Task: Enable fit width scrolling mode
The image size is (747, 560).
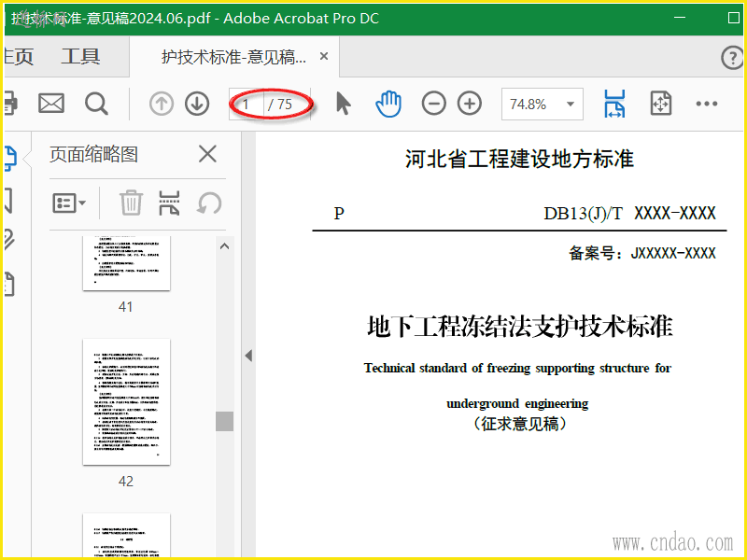Action: click(x=614, y=104)
